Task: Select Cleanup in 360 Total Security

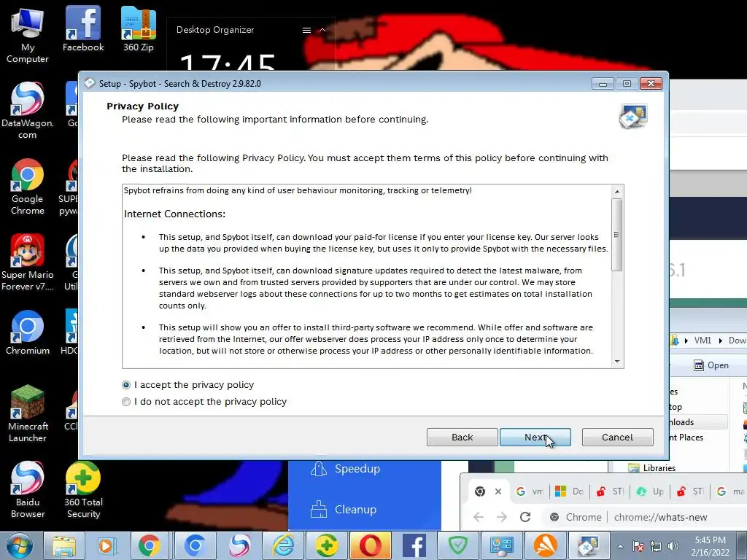Action: point(344,510)
